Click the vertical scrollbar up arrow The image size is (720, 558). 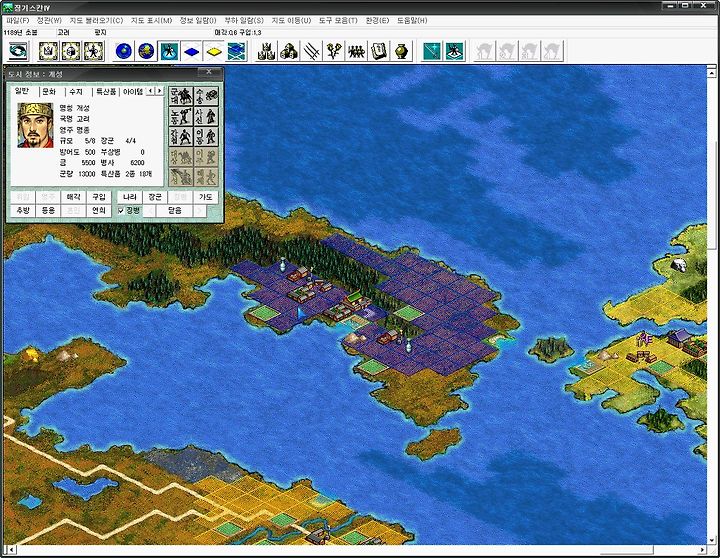pos(711,73)
